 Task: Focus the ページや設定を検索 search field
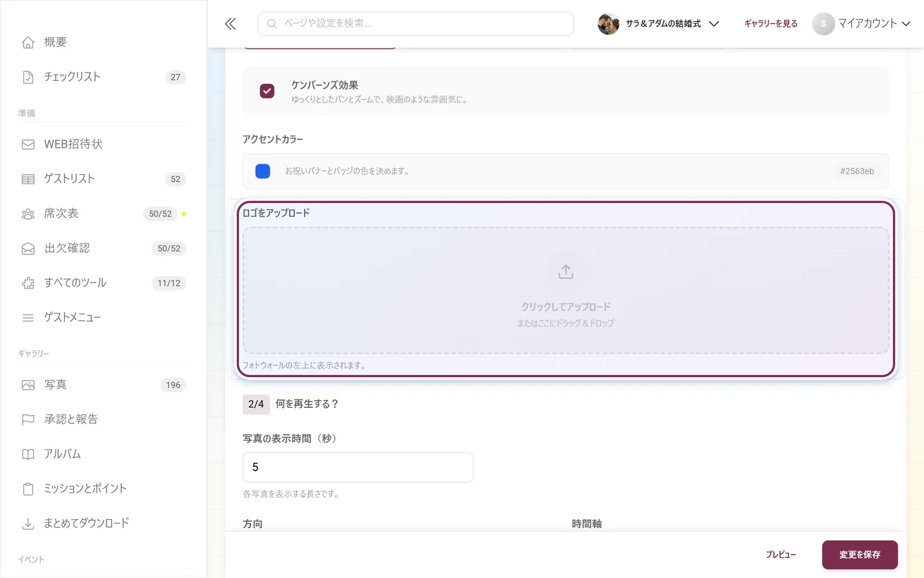click(x=416, y=24)
